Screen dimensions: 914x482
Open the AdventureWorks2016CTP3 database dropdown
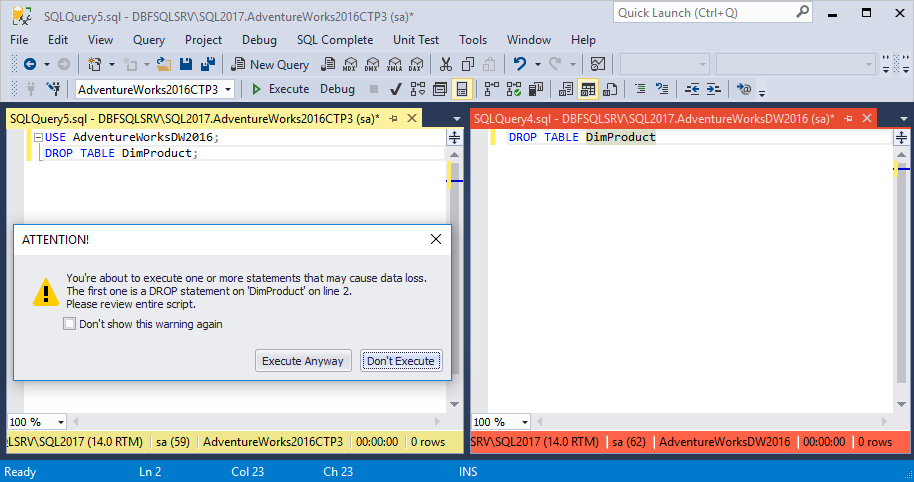click(x=228, y=89)
